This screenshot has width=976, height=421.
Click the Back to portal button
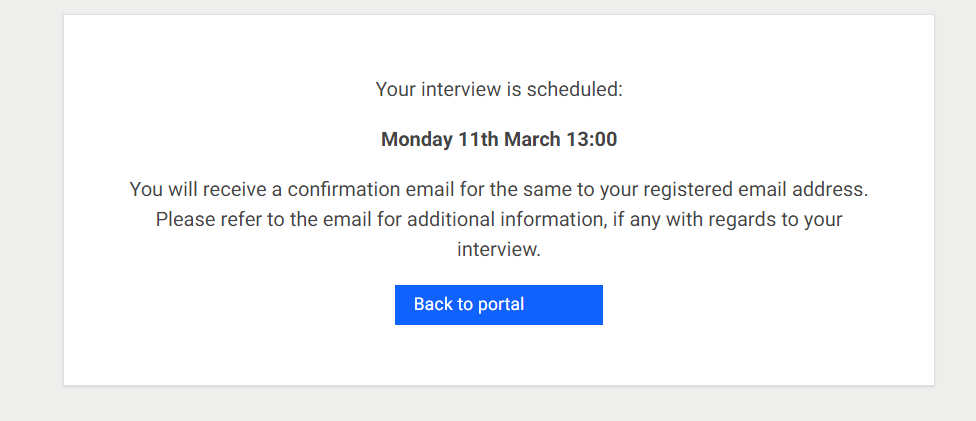(x=498, y=305)
